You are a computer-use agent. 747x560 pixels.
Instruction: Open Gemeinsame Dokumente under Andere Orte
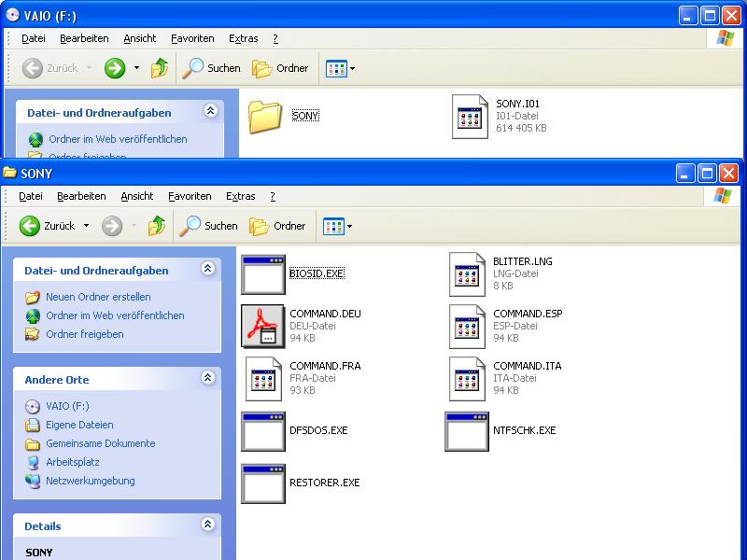[101, 443]
